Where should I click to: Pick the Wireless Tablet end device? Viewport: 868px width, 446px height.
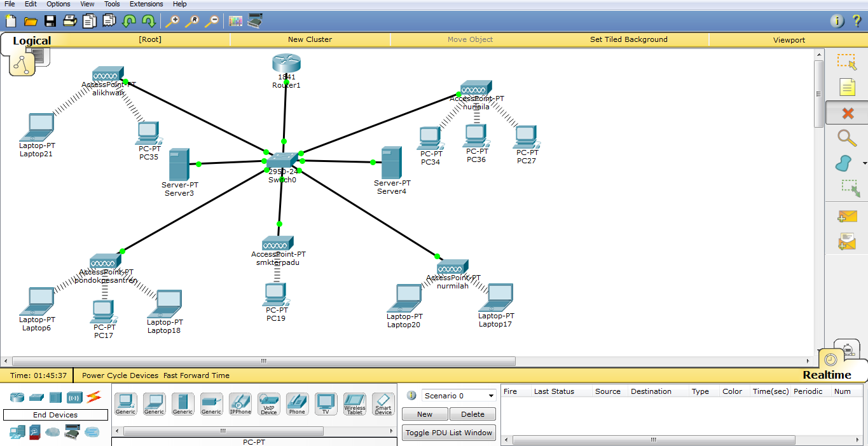354,404
